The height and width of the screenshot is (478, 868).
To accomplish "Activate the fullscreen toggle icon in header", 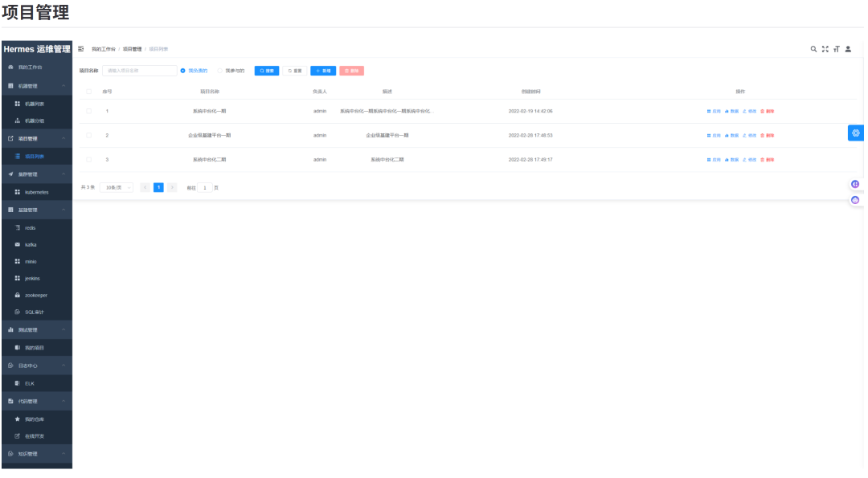I will click(825, 49).
